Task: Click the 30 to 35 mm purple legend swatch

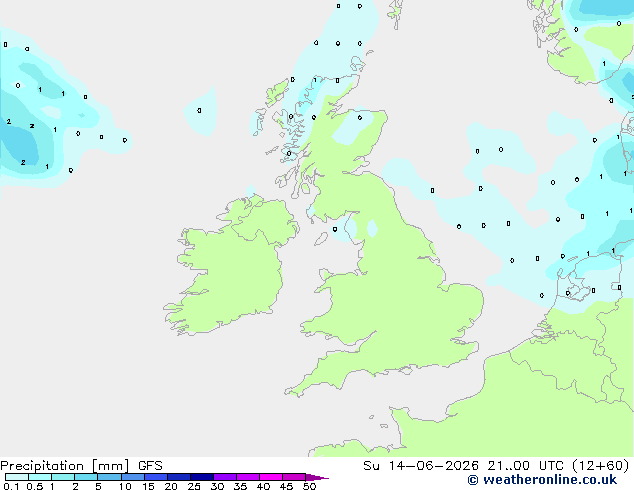Action: 225,477
